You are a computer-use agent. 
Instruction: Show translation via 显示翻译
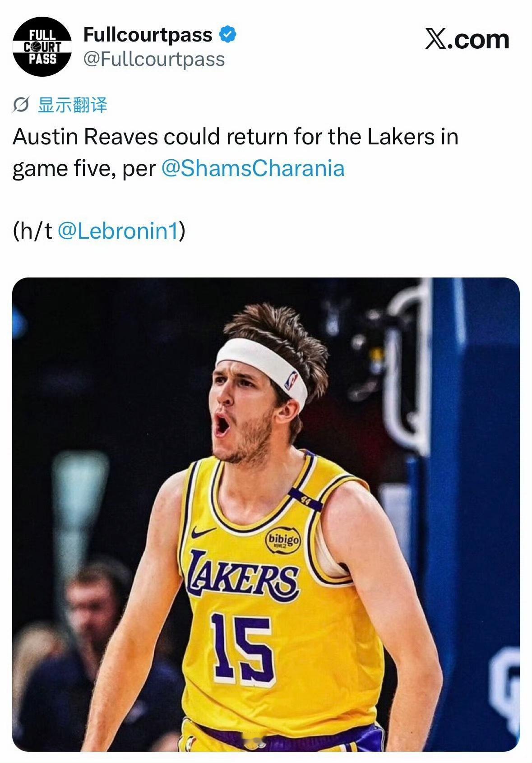point(73,105)
